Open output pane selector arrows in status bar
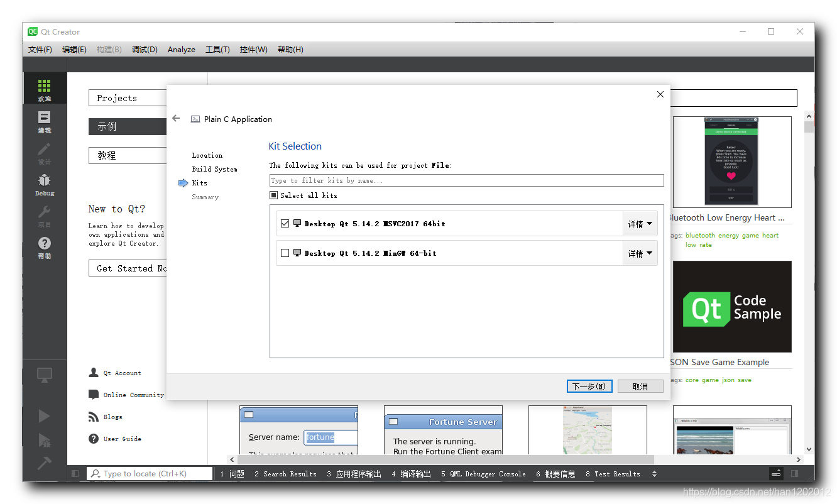The width and height of the screenshot is (837, 504). coord(654,474)
